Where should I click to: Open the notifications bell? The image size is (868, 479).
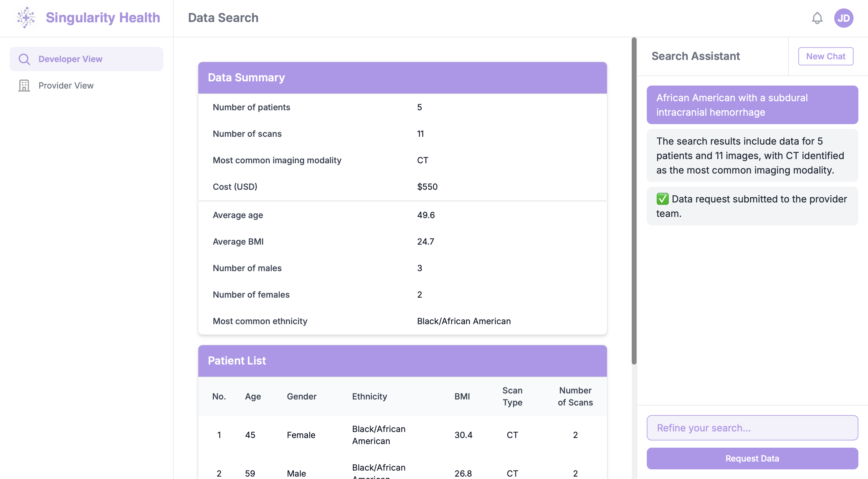click(x=817, y=18)
